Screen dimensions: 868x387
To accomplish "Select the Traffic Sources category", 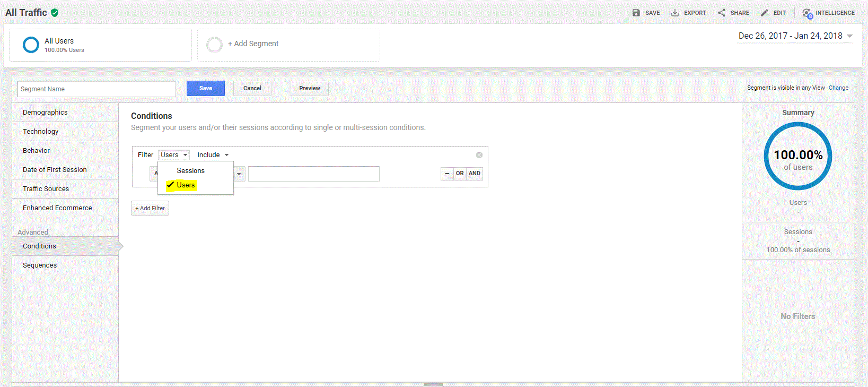I will [x=46, y=189].
